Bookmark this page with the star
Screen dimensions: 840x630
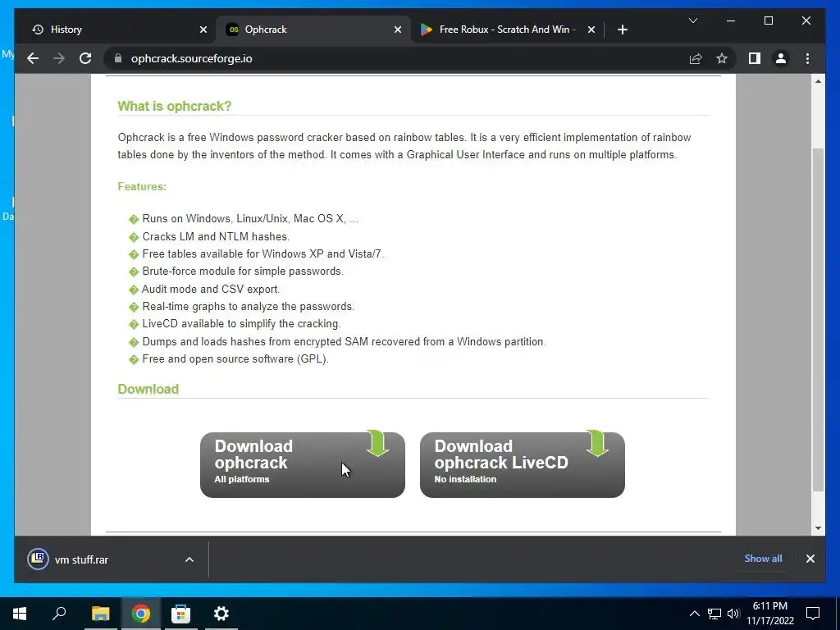pos(722,58)
